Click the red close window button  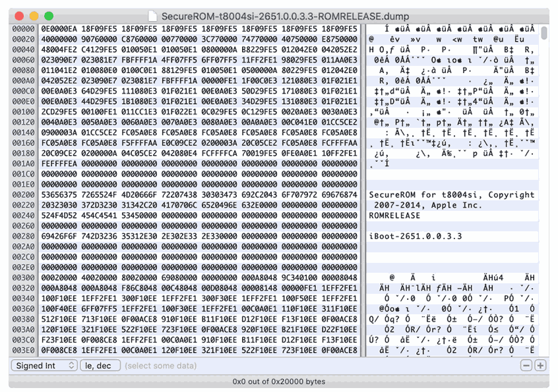pyautogui.click(x=19, y=16)
